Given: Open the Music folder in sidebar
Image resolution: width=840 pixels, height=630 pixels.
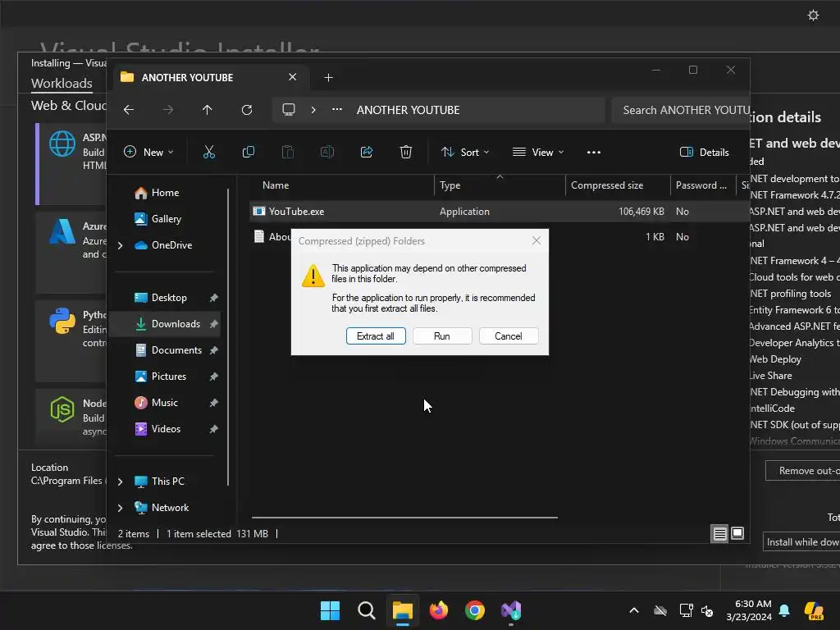Looking at the screenshot, I should [164, 402].
